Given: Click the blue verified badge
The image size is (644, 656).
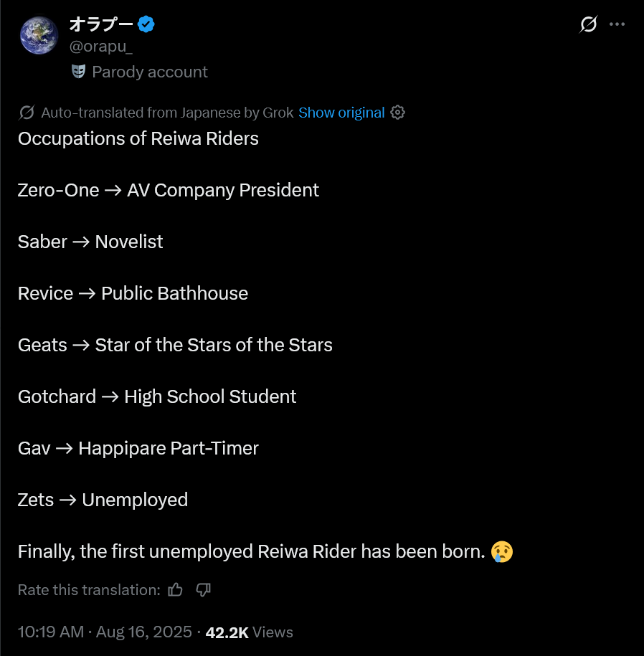Looking at the screenshot, I should pyautogui.click(x=147, y=24).
